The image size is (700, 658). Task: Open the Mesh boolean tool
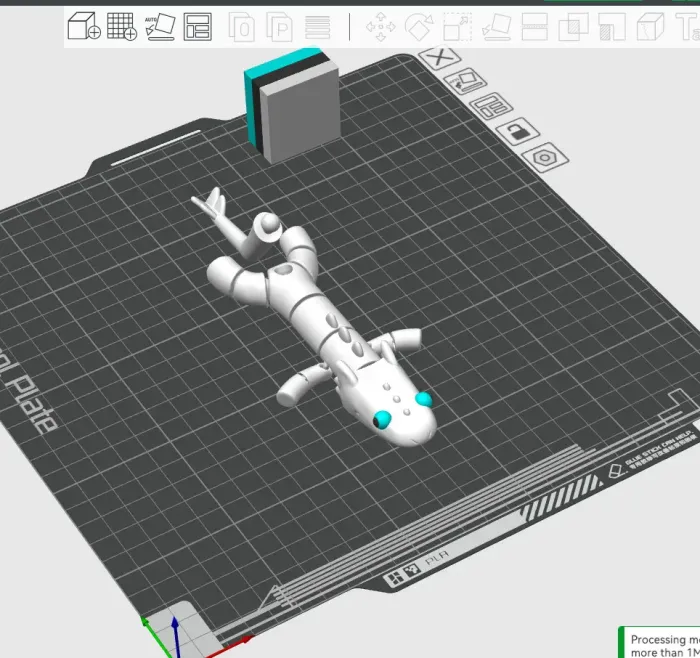coord(573,27)
